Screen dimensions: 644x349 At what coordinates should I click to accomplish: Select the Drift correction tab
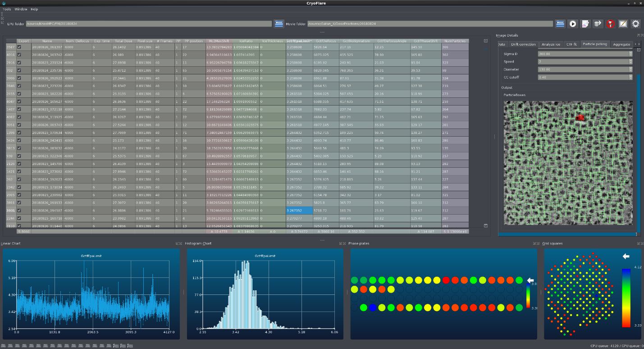coord(523,44)
